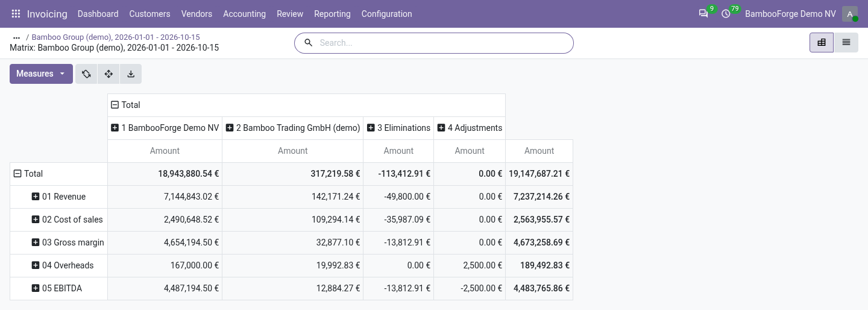Open the Bamboo Group (demo) breadcrumb link
The image size is (868, 310).
[116, 37]
